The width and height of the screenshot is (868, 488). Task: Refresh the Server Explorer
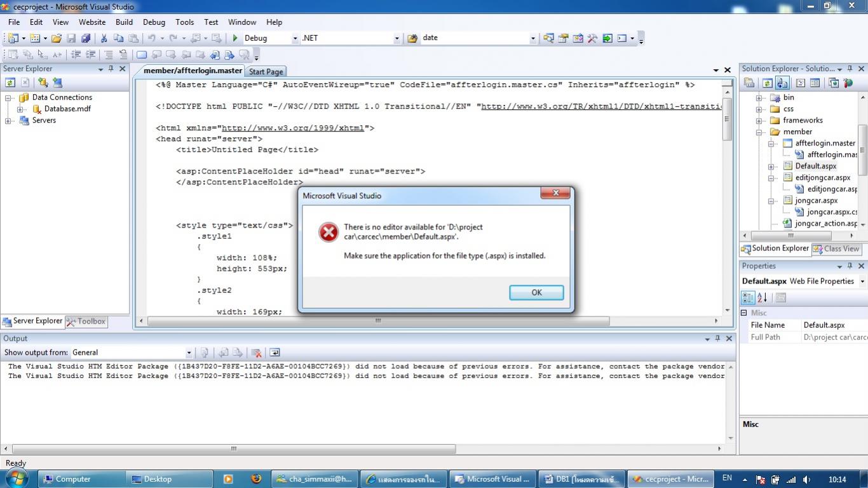click(10, 83)
